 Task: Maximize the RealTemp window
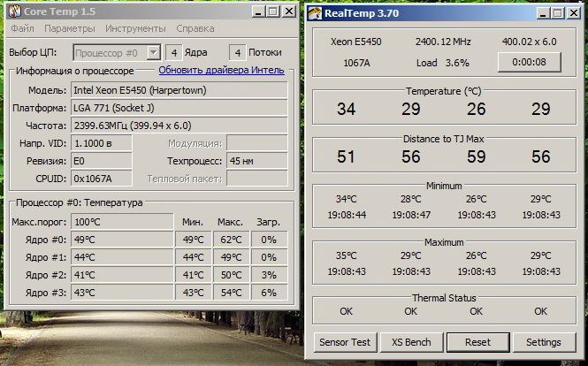tap(558, 13)
